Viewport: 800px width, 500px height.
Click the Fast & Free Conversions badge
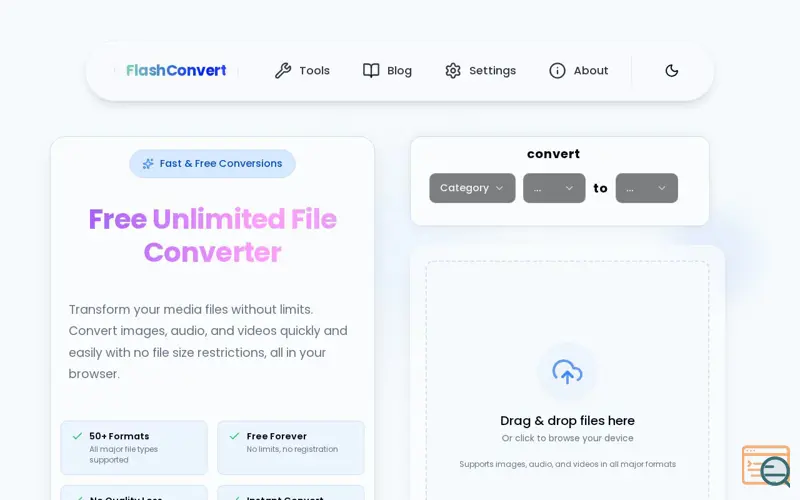point(212,164)
